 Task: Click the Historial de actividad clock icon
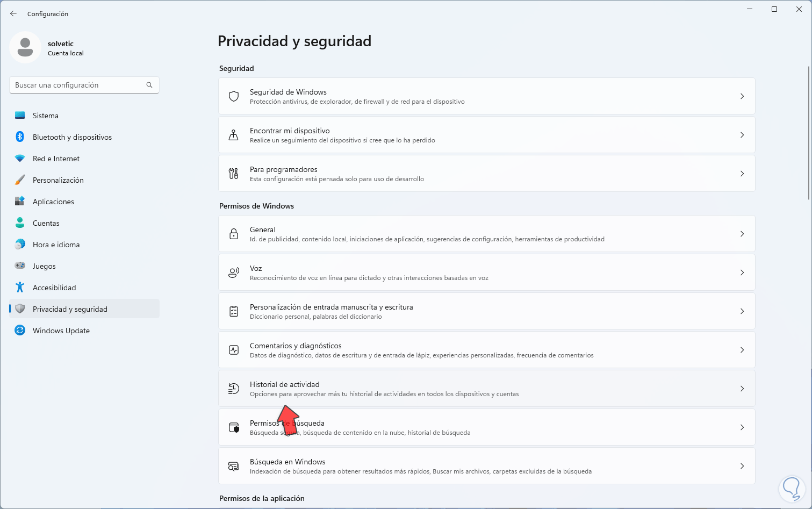coord(234,389)
